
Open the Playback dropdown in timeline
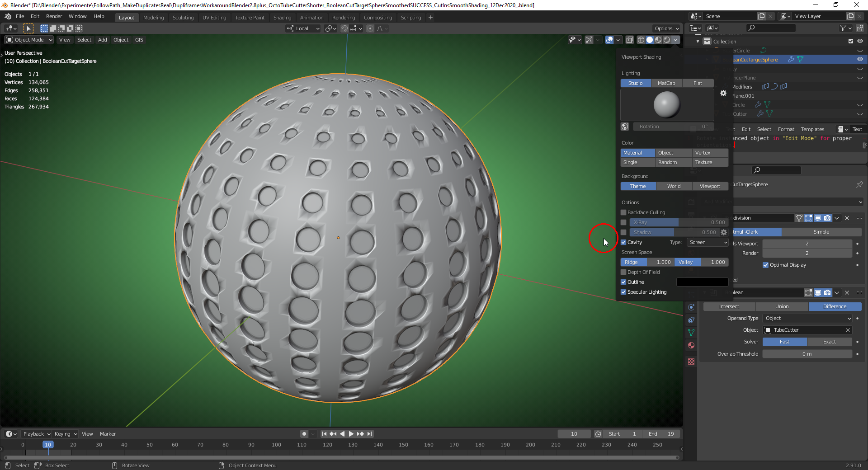[36, 434]
